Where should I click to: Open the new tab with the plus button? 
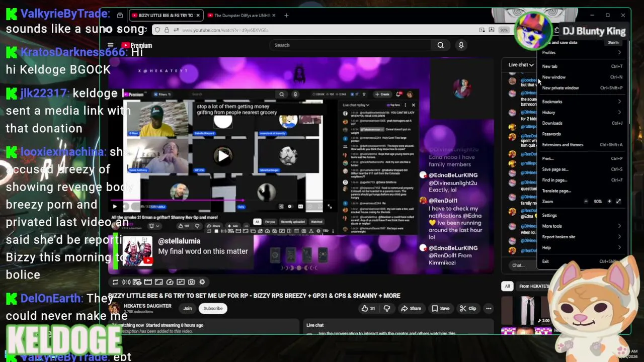[286, 16]
